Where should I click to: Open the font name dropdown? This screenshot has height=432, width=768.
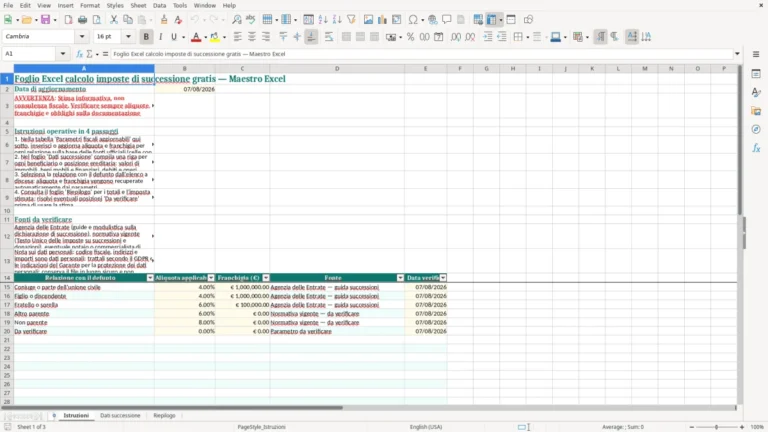pos(82,36)
